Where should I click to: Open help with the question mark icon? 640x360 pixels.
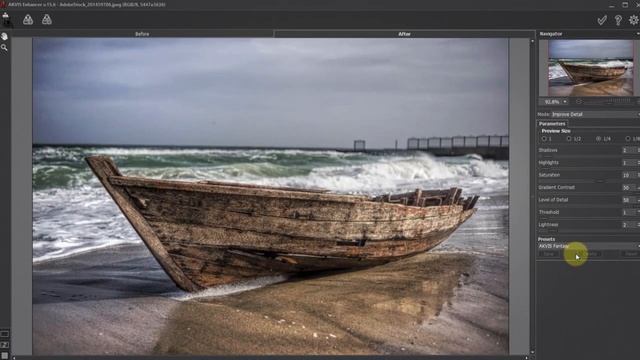point(618,20)
